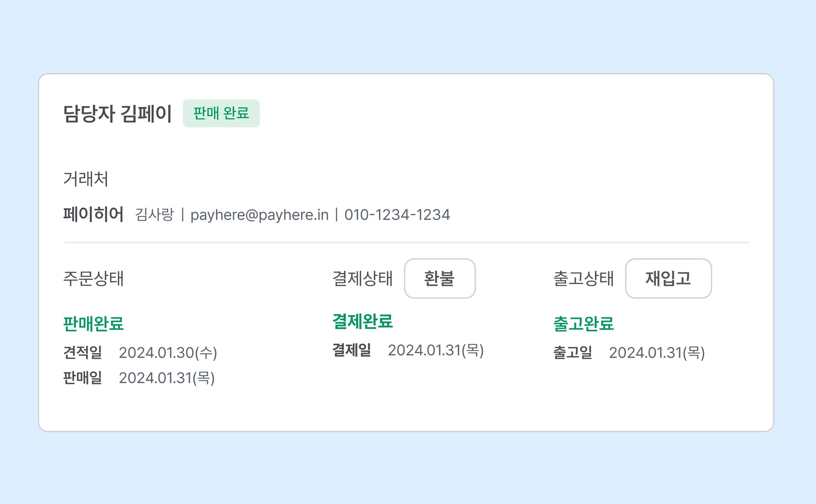816x504 pixels.
Task: Click the contact name 김사랑
Action: point(155,215)
